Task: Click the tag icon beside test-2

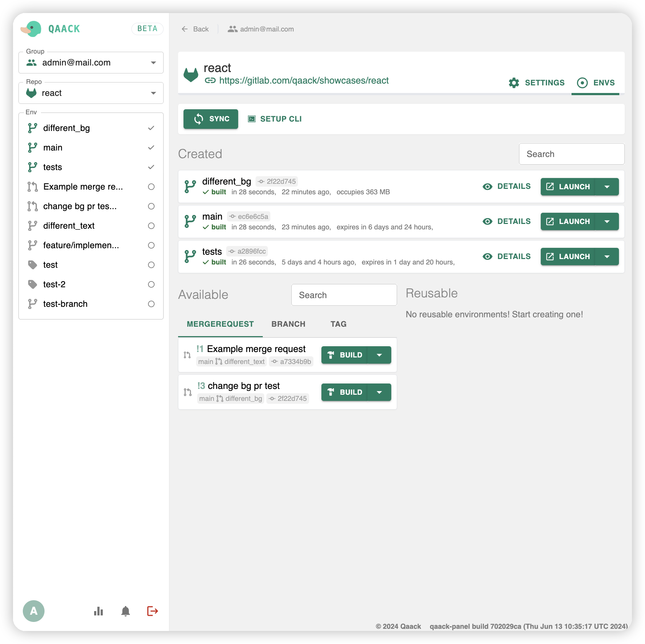Action: pyautogui.click(x=33, y=284)
